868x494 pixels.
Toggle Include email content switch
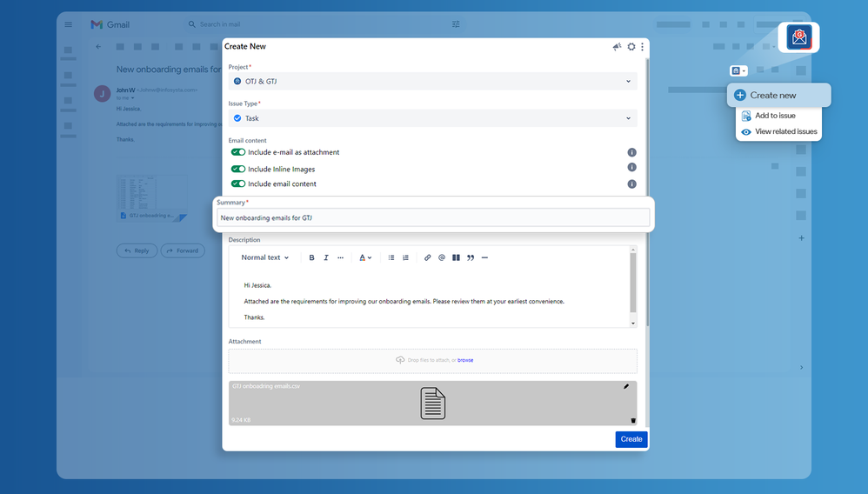tap(238, 184)
